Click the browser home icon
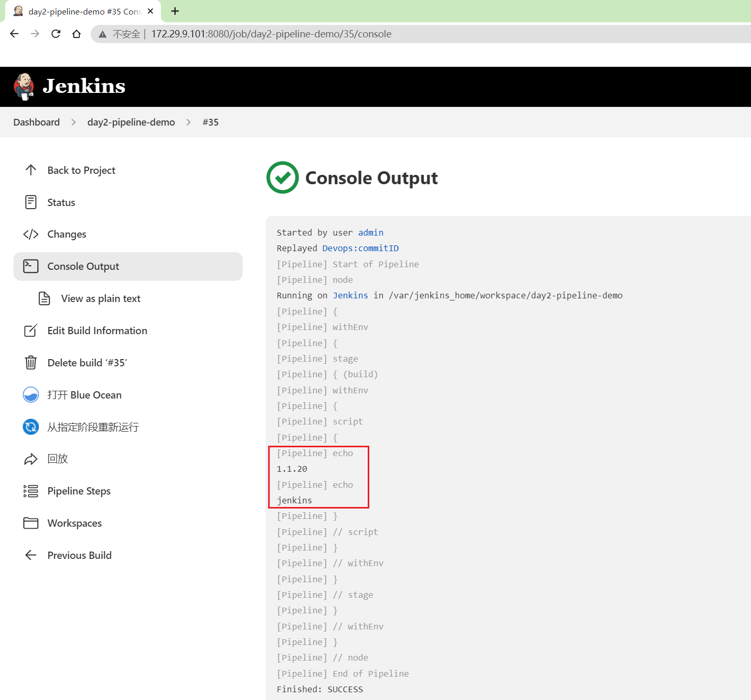 point(76,34)
